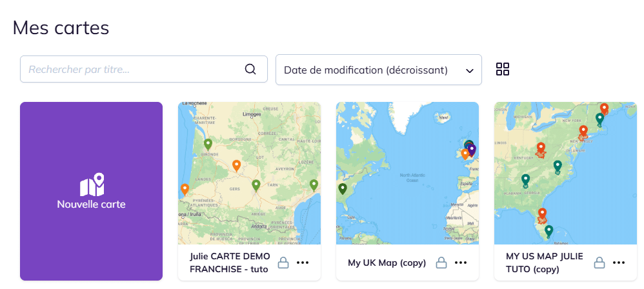Open the France map thumbnail
The width and height of the screenshot is (644, 289).
[249, 173]
